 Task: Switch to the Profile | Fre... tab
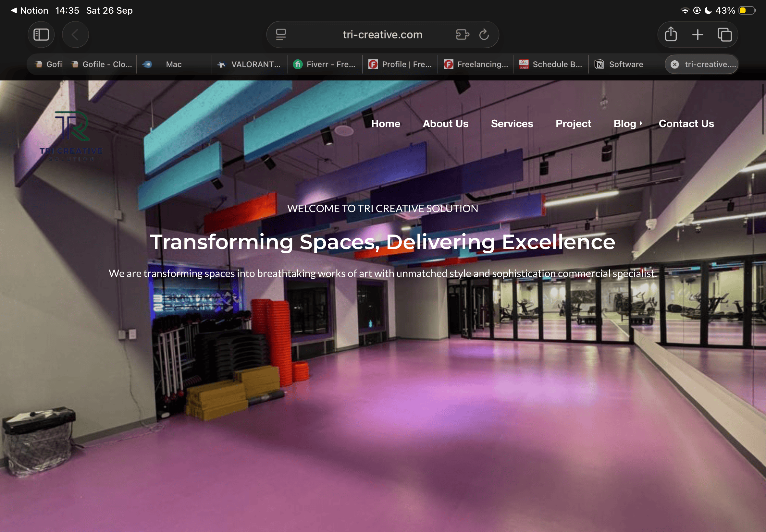point(400,64)
